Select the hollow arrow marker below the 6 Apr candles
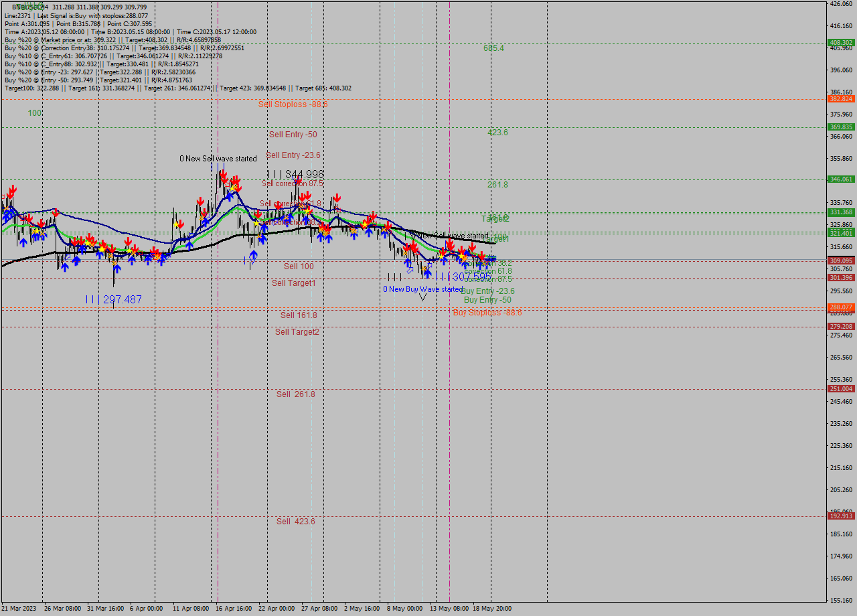This screenshot has width=857, height=616. click(152, 255)
